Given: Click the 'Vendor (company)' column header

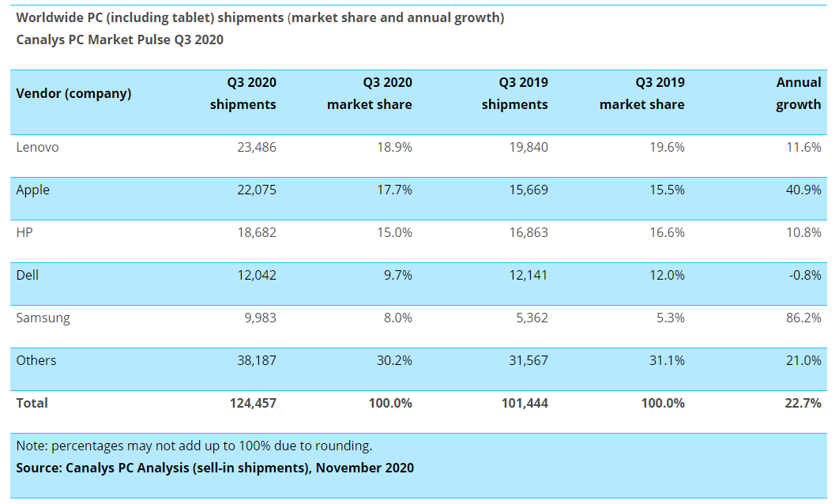Looking at the screenshot, I should click(x=73, y=94).
